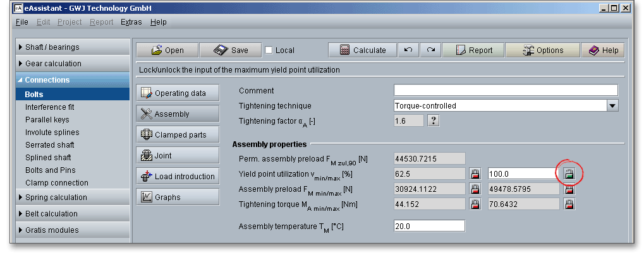Select Interference fit in the sidebar
Screen dimensions: 644x253
point(49,107)
